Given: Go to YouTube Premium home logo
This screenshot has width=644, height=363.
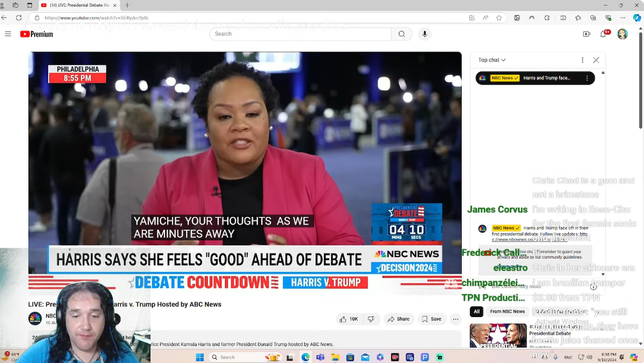Looking at the screenshot, I should pos(36,34).
